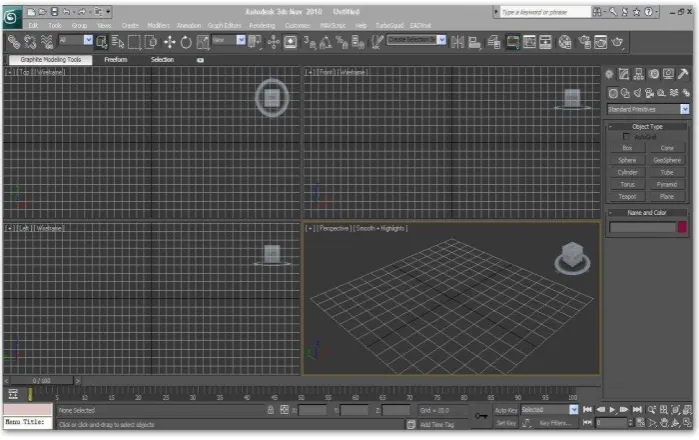Activate the Select and Move tool
The height and width of the screenshot is (440, 699).
tap(169, 42)
